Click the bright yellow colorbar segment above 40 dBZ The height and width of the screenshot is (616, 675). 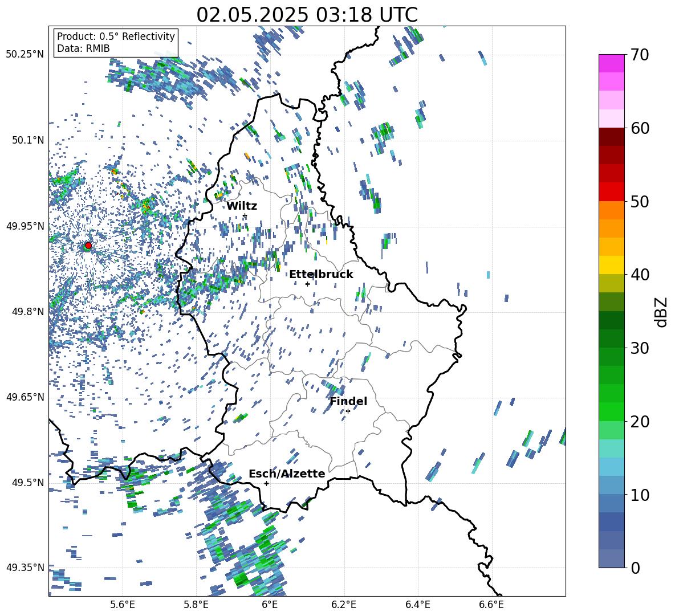(x=612, y=265)
